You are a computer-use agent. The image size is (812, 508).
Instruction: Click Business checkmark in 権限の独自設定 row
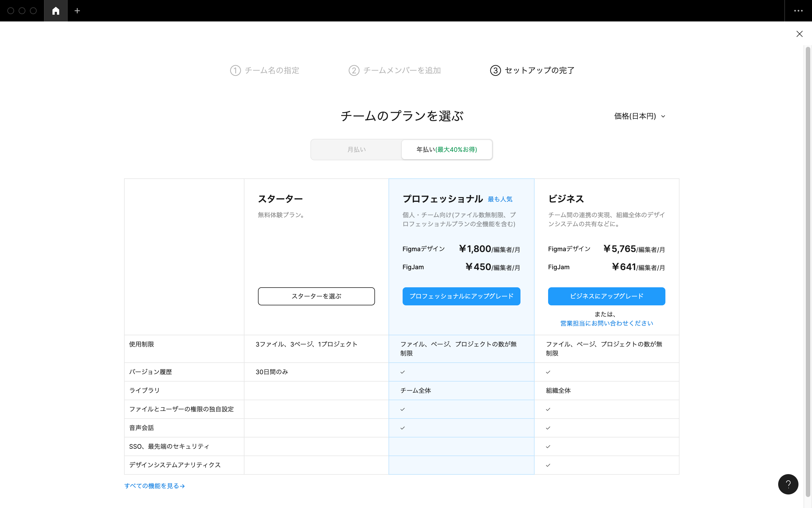[x=548, y=409]
